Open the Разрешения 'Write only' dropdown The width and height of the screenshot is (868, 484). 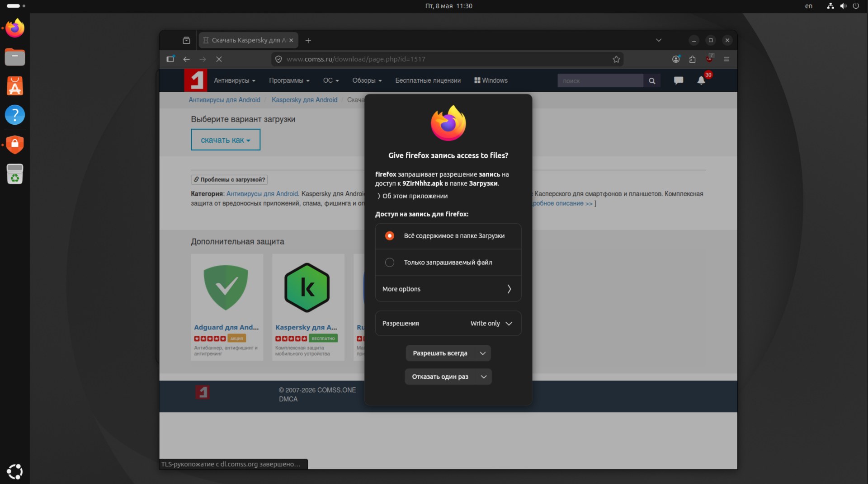(x=448, y=324)
